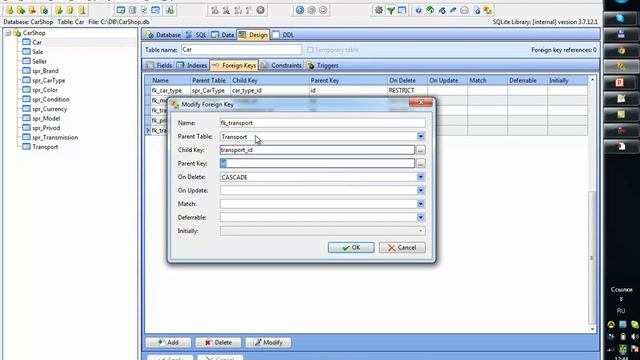Click the Table name input field
The image size is (640, 360).
point(241,50)
